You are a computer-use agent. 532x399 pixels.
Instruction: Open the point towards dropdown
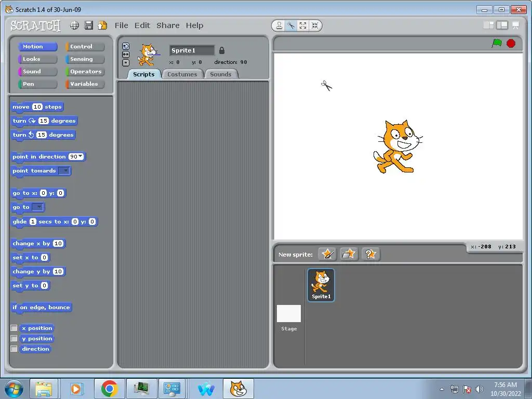pos(64,170)
